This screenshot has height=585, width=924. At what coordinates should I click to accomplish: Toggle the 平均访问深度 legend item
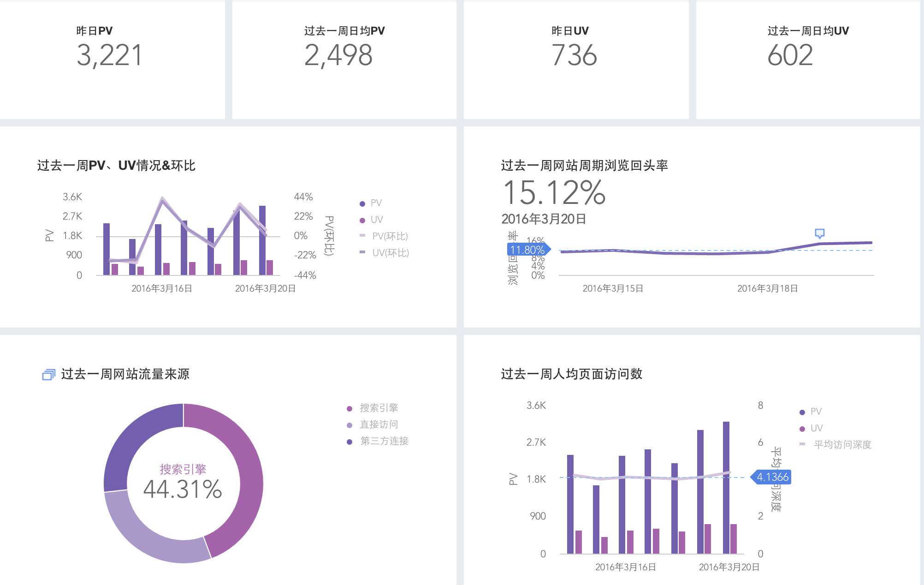835,445
